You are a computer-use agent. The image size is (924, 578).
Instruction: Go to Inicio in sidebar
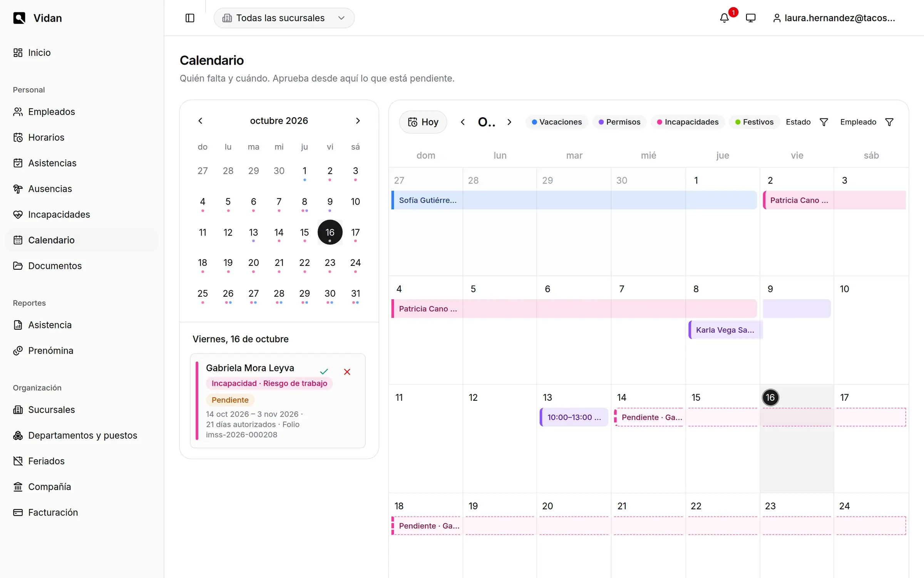pyautogui.click(x=82, y=52)
